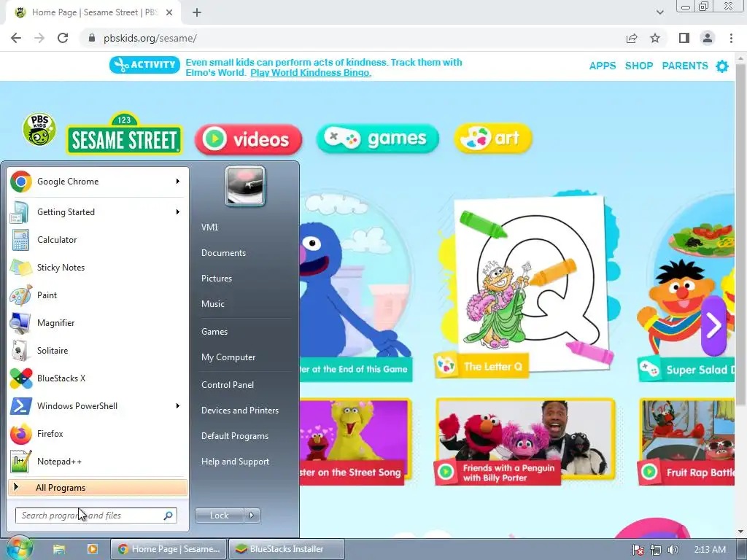Viewport: 747px width, 560px height.
Task: Expand Windows PowerShell jump list arrow
Action: [178, 405]
